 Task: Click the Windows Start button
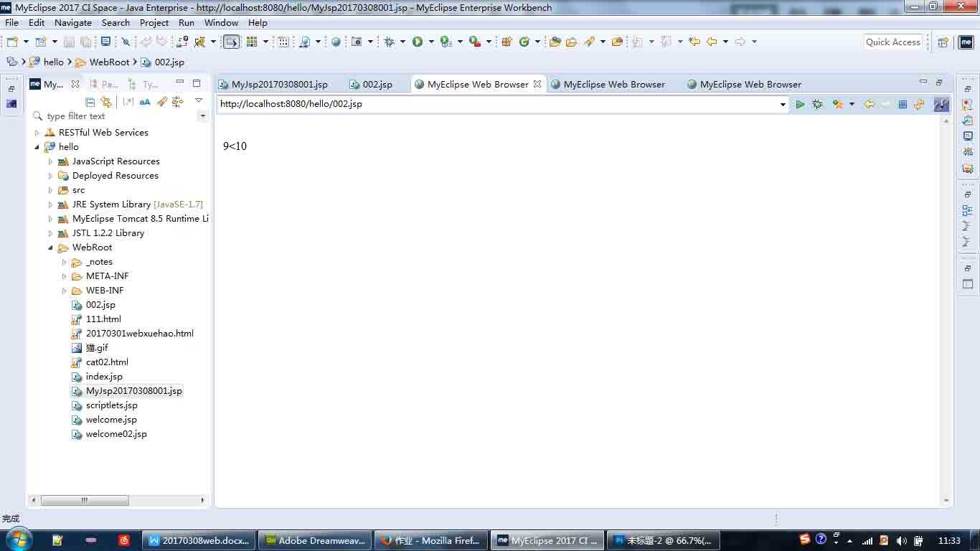point(18,540)
